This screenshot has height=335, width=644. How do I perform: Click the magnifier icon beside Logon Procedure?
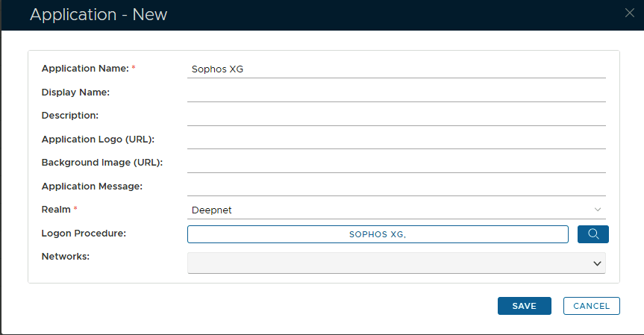[x=593, y=234]
